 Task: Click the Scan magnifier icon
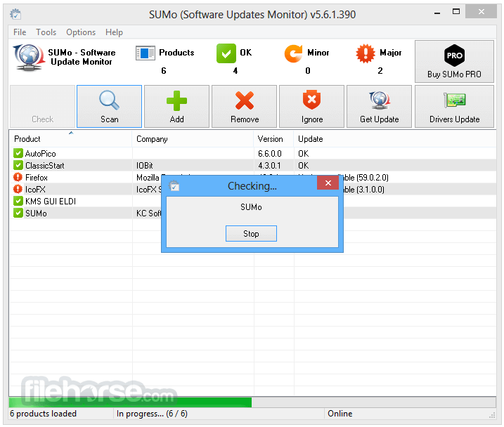[109, 102]
